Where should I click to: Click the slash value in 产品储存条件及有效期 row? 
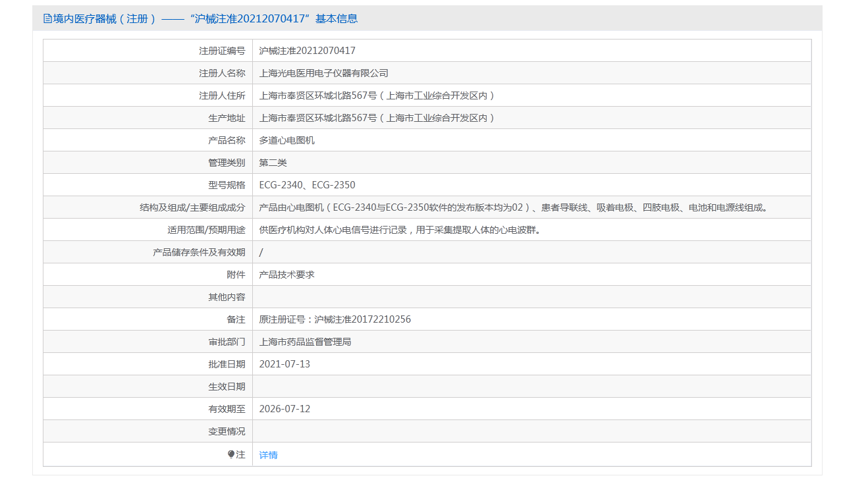click(x=261, y=252)
